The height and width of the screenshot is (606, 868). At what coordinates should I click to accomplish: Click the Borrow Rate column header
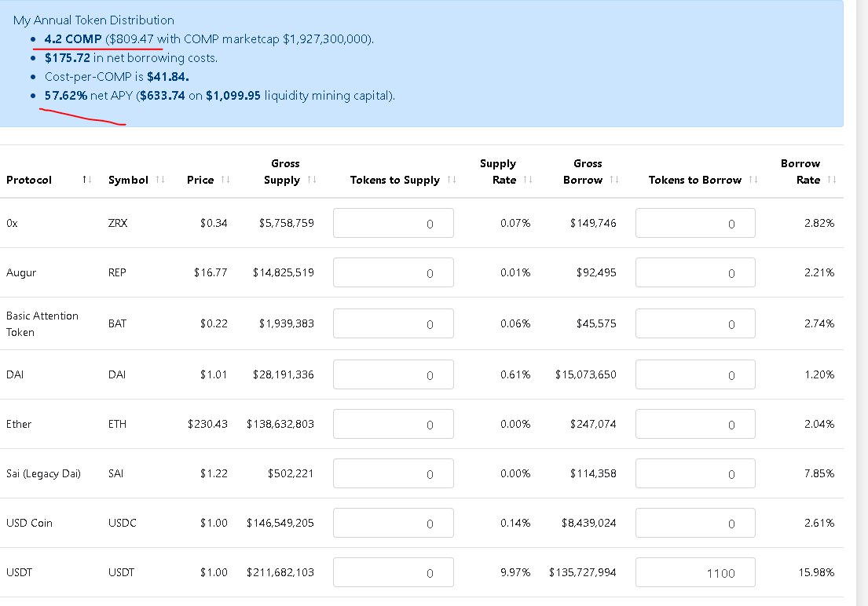(x=800, y=172)
